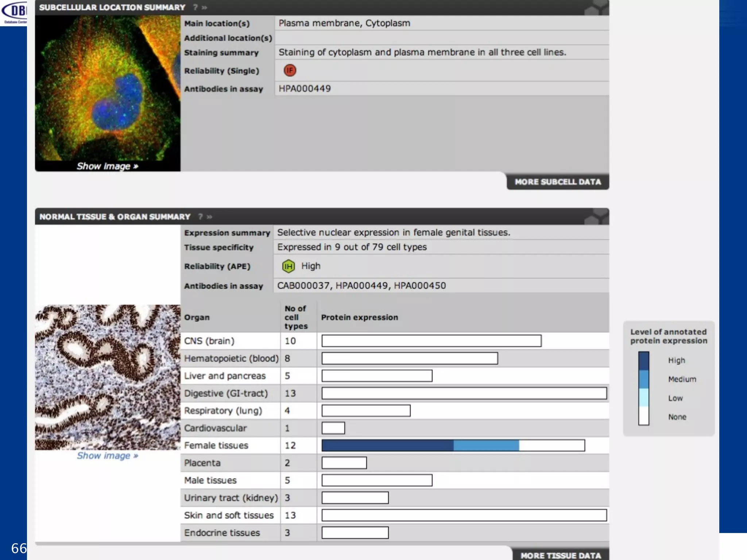The image size is (747, 560).
Task: Click the Cardiovascular expression bar
Action: [333, 428]
